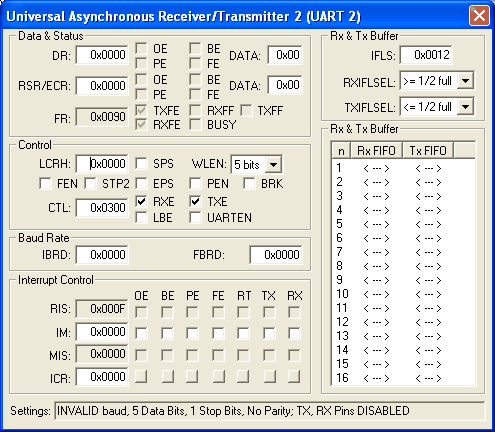Screen dimensions: 495x432
Task: Check the IM row OE interrupt mask box
Action: [x=141, y=333]
